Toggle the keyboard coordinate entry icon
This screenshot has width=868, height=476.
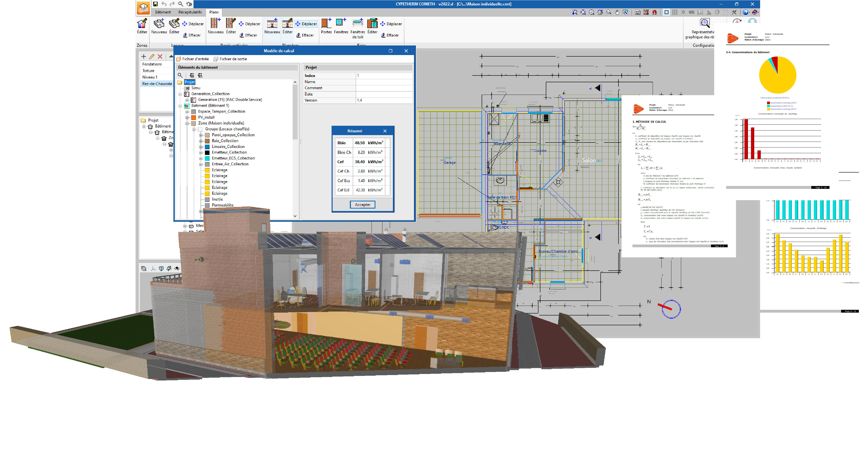tap(691, 12)
